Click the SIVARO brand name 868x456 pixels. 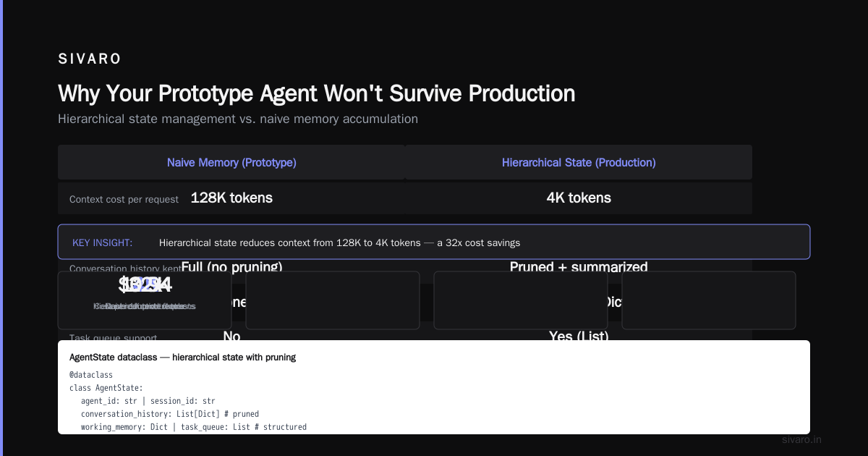(x=90, y=59)
